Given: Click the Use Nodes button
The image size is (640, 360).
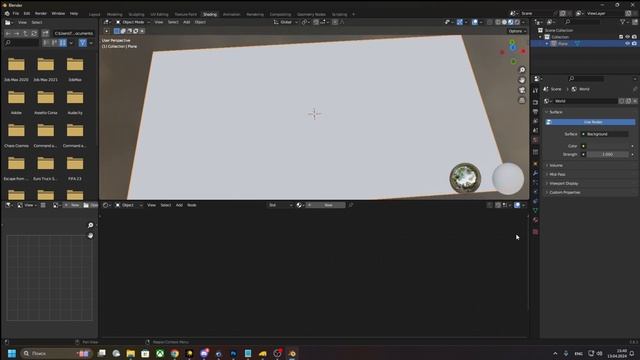Looking at the screenshot, I should (x=590, y=122).
